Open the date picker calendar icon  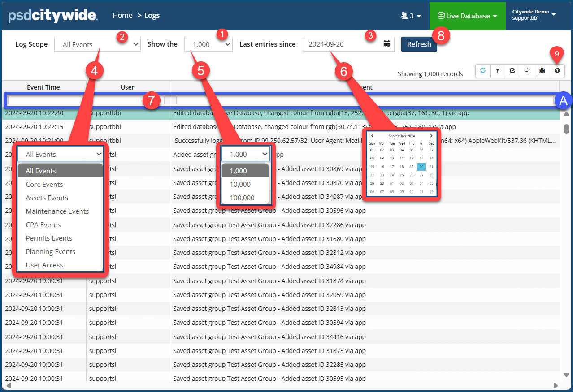click(x=387, y=44)
